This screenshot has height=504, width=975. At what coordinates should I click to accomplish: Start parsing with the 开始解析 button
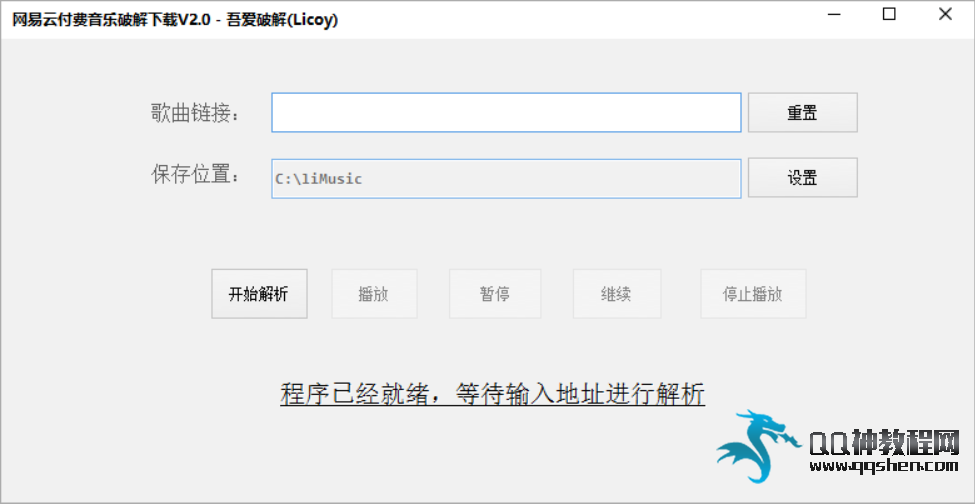click(x=259, y=294)
